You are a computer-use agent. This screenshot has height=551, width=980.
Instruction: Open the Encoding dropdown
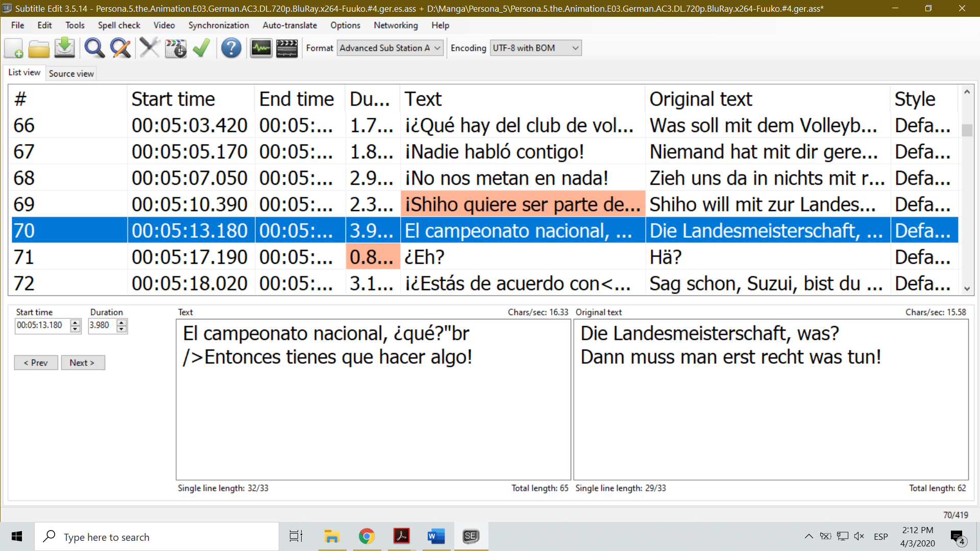coord(535,48)
